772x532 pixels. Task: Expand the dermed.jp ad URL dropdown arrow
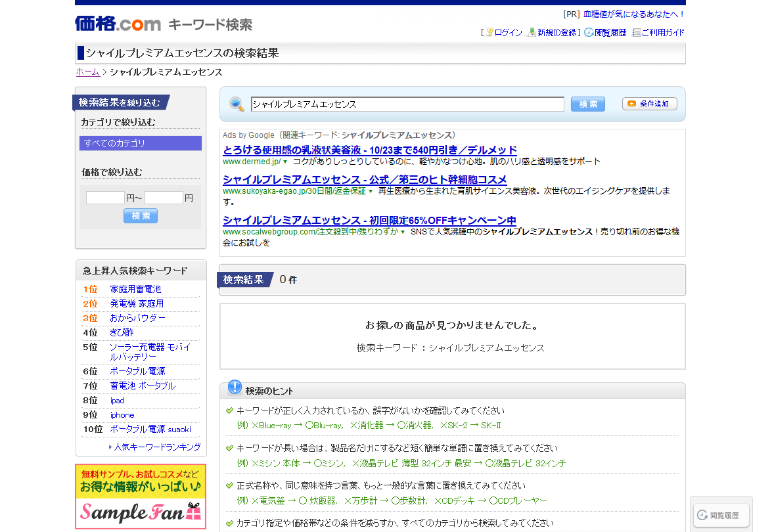coord(285,162)
